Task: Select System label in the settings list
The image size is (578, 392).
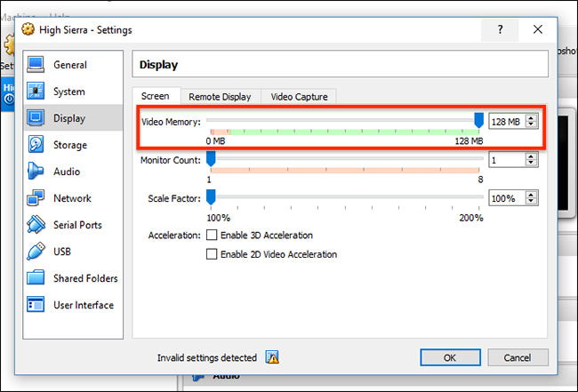Action: 69,92
